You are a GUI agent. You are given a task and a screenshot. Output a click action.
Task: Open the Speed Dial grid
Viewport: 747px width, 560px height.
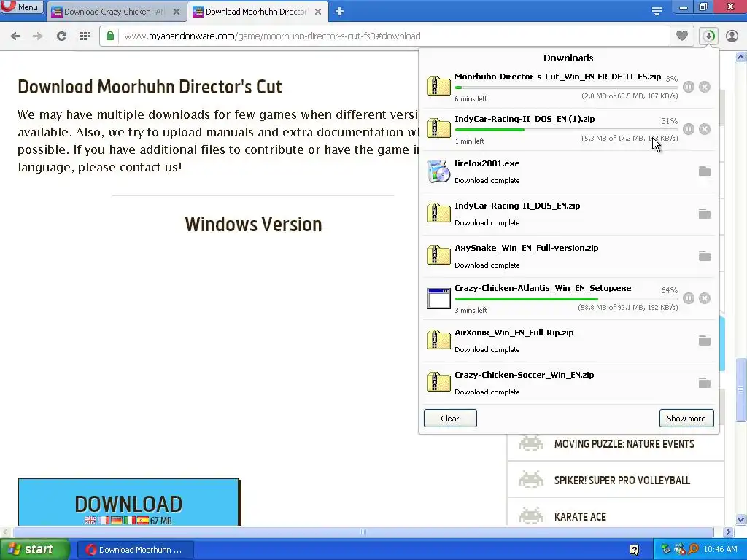pos(85,36)
